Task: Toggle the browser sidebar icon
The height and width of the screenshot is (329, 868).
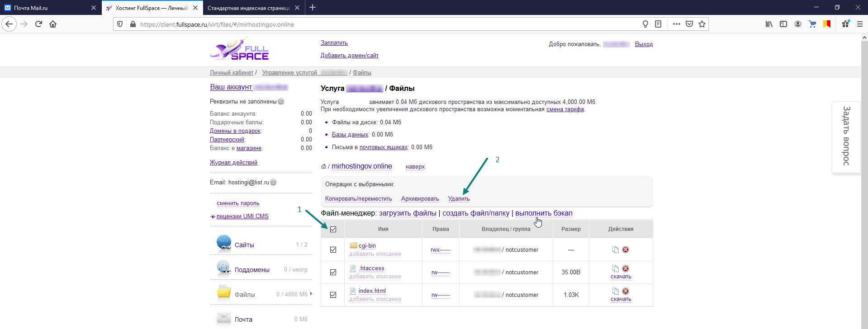Action: 783,24
